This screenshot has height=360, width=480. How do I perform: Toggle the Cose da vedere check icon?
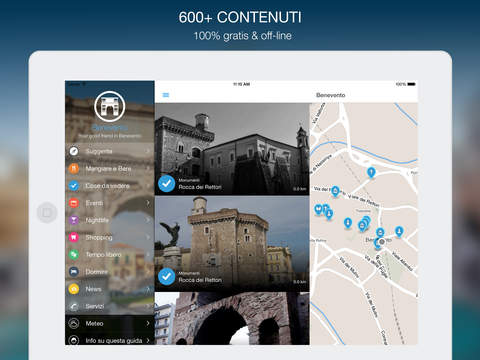coord(74,186)
